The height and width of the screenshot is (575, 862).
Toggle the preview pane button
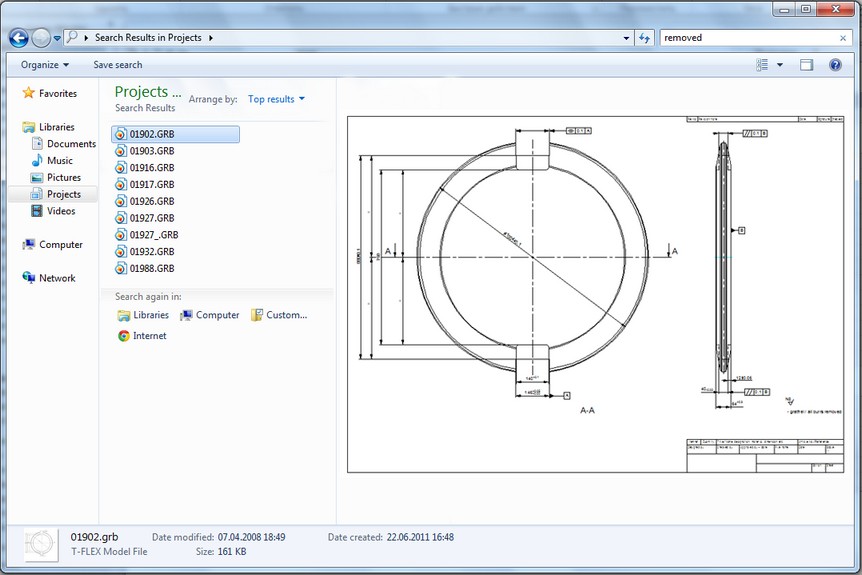tap(806, 65)
